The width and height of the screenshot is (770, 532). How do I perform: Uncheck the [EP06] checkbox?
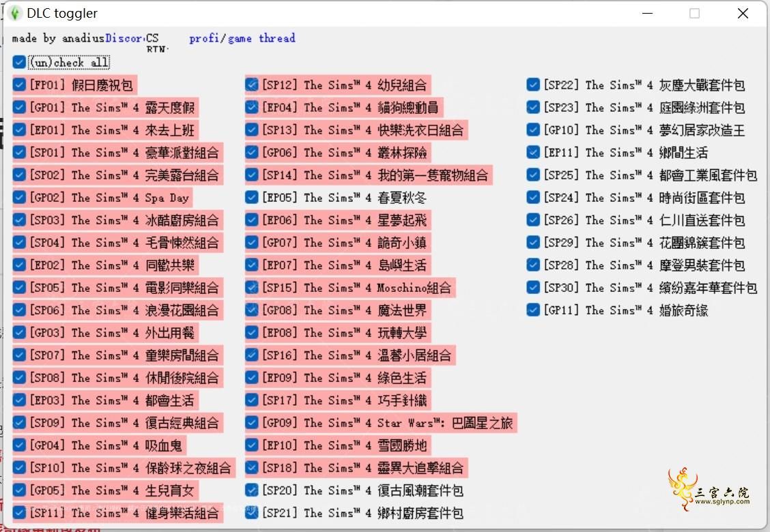[251, 220]
